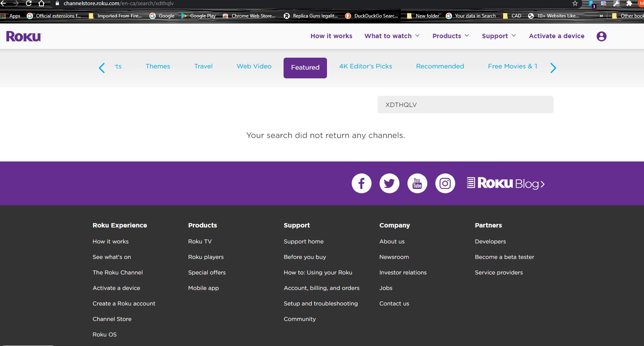This screenshot has height=346, width=644.
Task: Open Support home footer link
Action: point(304,241)
